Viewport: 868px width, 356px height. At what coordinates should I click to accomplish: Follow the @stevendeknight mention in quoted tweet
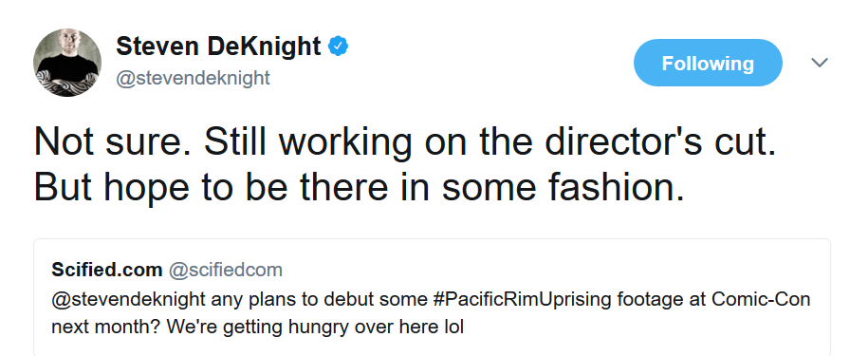pyautogui.click(x=128, y=300)
